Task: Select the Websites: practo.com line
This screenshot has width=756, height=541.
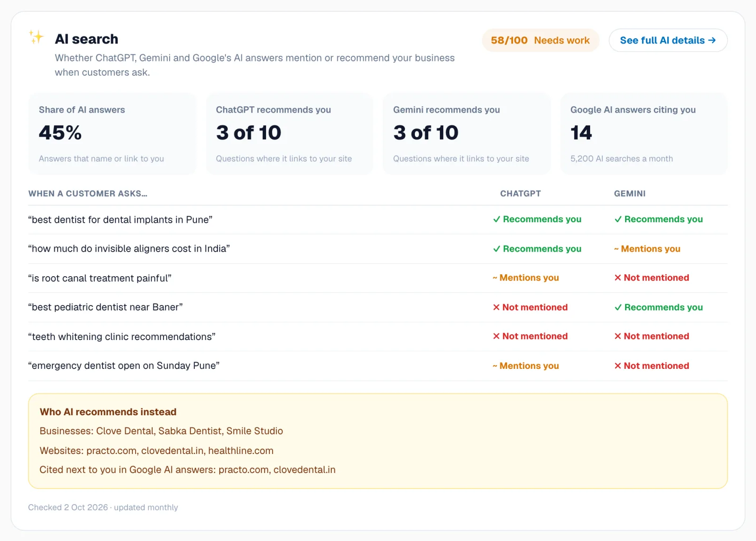Action: pos(156,451)
